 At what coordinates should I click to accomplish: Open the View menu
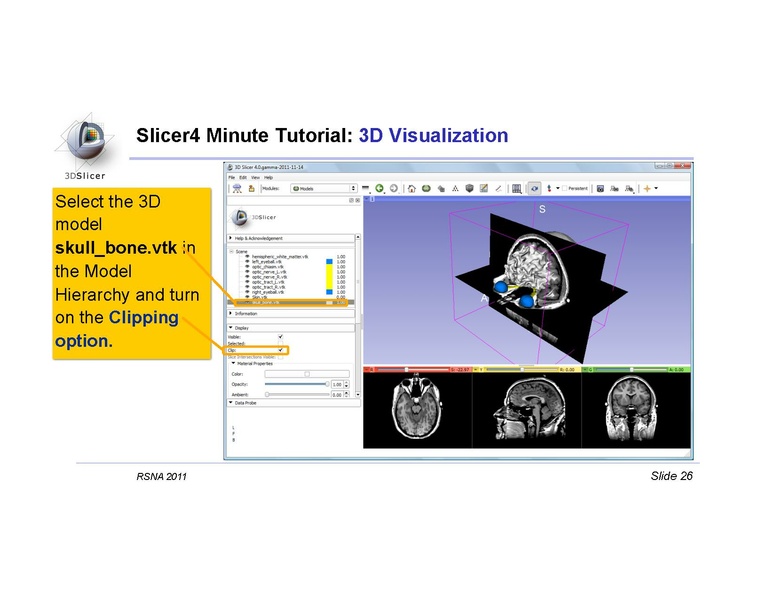[255, 177]
